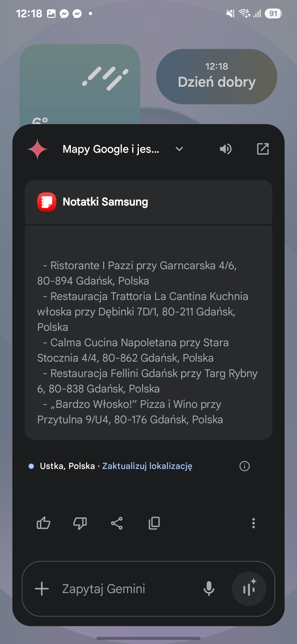Copy the response text
The width and height of the screenshot is (297, 644).
click(154, 523)
